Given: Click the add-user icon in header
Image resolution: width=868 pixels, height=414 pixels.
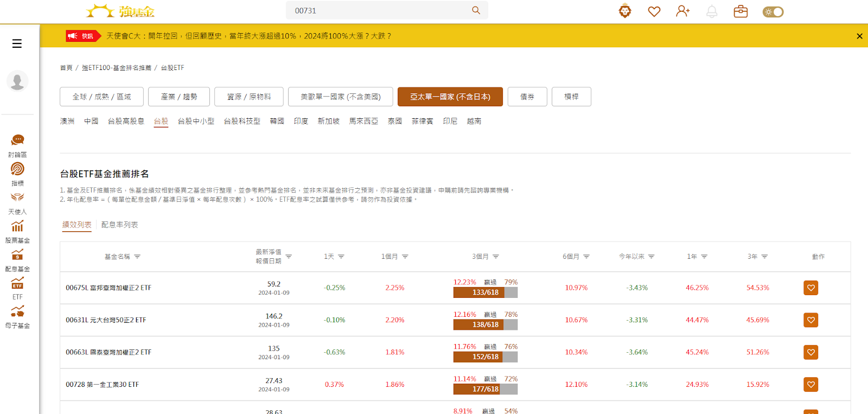Looking at the screenshot, I should click(683, 11).
